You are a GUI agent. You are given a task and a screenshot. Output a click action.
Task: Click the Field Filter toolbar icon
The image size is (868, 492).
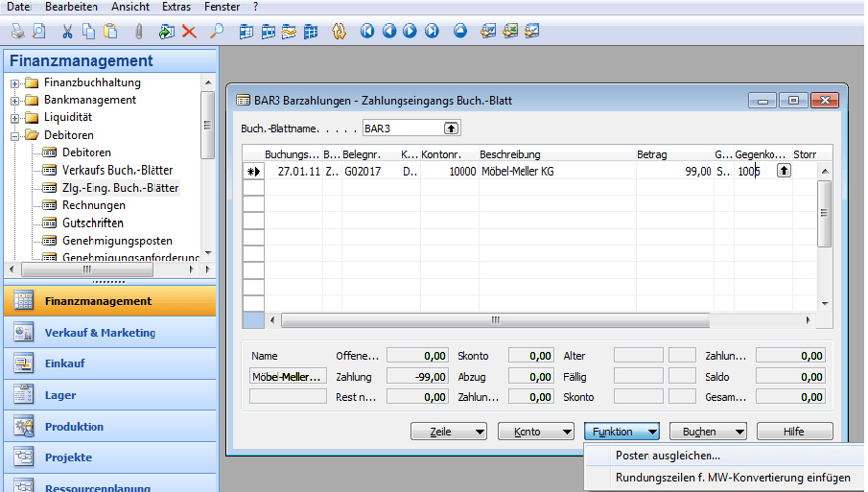(x=246, y=31)
